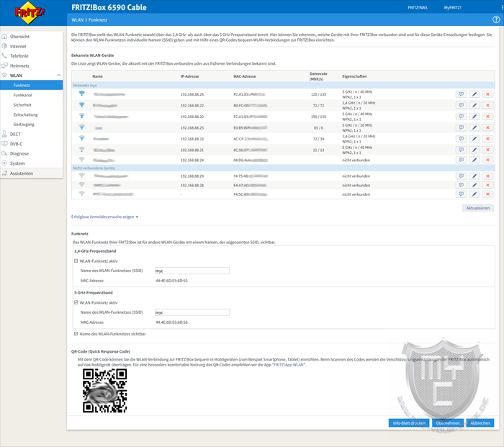Edit the device with IP 192.168.88.23
The image size is (504, 447).
474,138
